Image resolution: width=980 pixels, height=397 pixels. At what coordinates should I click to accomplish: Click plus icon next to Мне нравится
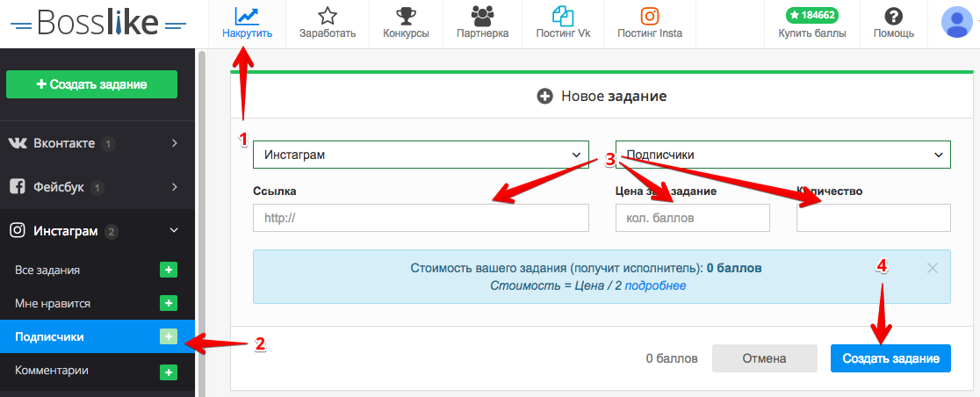(169, 303)
